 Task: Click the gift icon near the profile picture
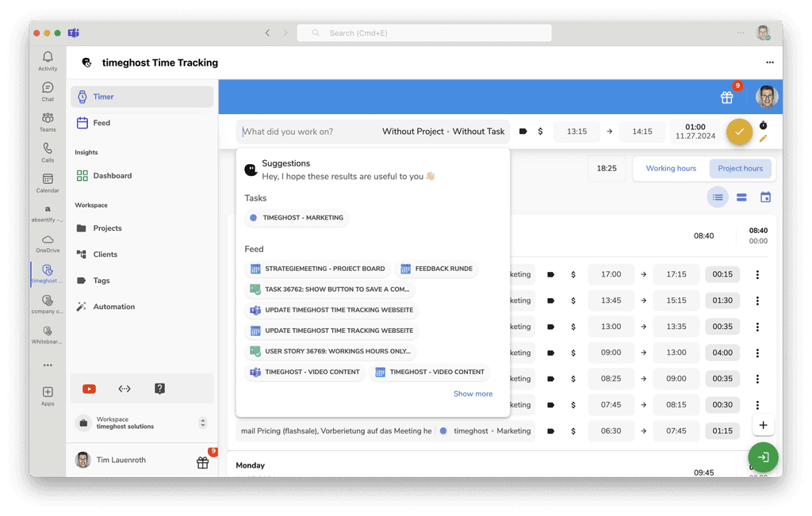[726, 97]
